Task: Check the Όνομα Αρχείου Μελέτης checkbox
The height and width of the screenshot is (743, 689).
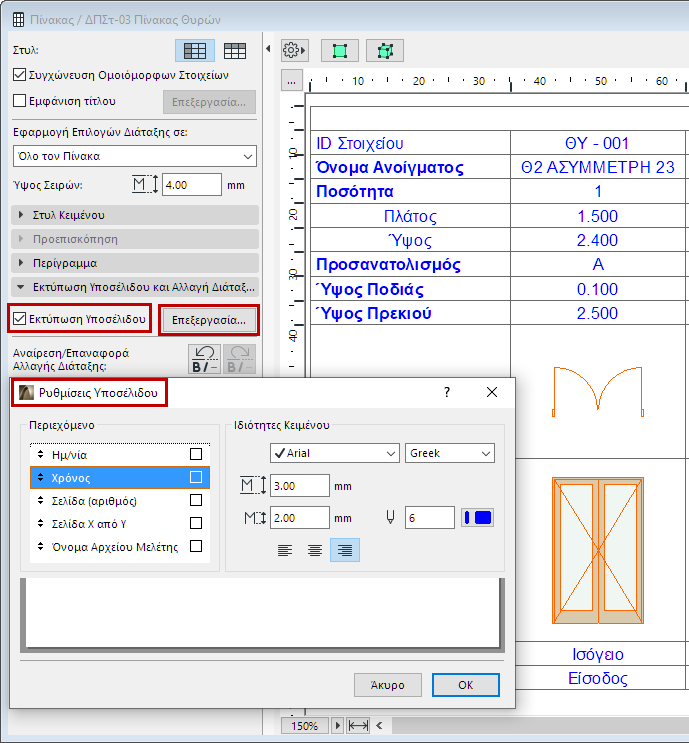Action: pyautogui.click(x=196, y=546)
